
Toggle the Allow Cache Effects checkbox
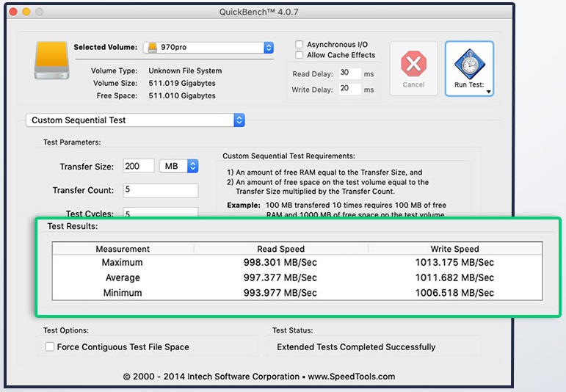[300, 55]
